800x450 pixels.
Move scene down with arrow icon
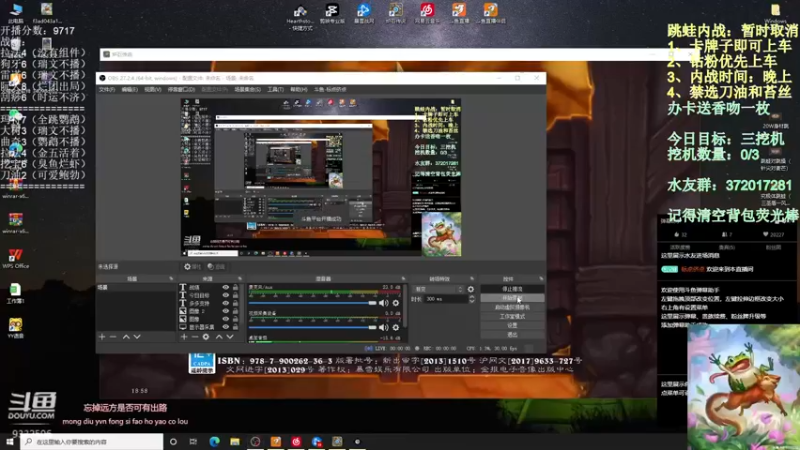click(x=137, y=337)
